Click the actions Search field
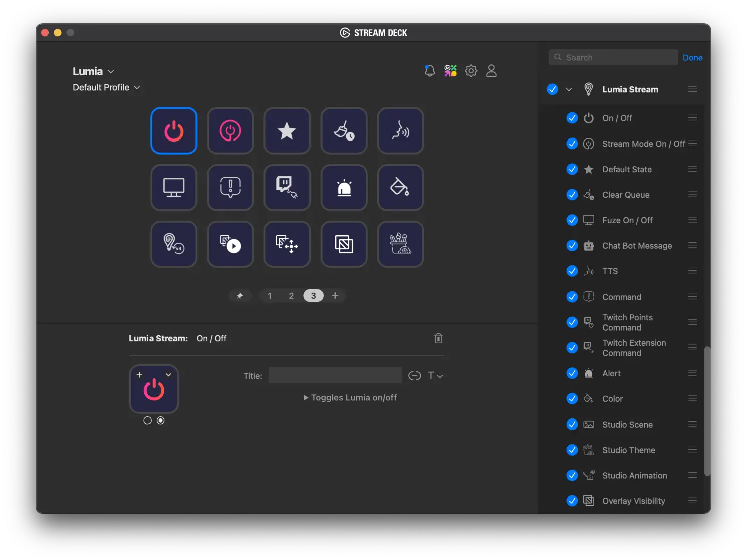 click(x=613, y=57)
